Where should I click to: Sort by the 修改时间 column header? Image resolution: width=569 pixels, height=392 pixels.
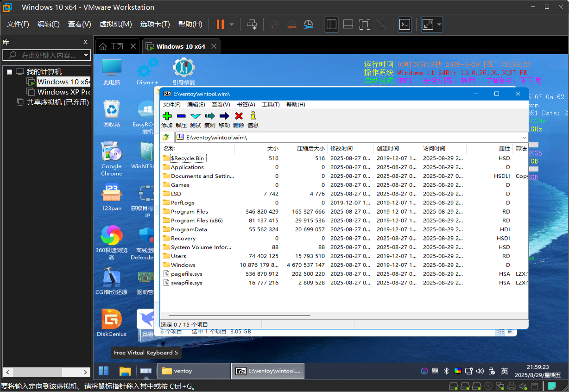(350, 148)
